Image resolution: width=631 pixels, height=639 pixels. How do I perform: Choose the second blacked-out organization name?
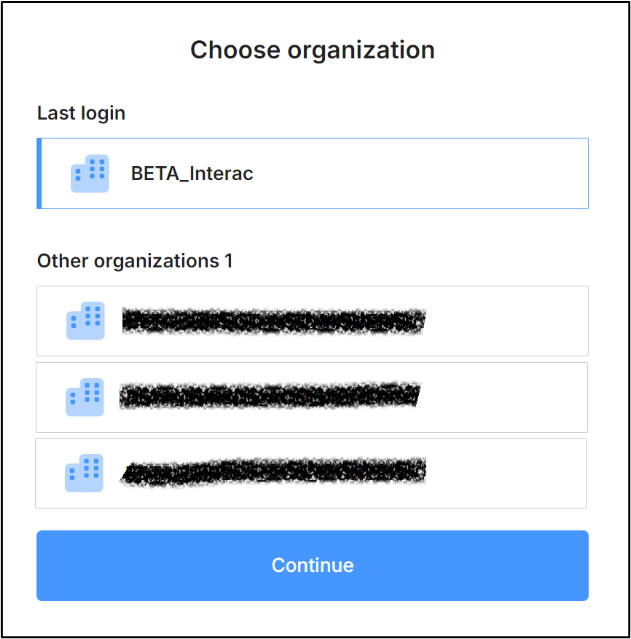coord(270,396)
